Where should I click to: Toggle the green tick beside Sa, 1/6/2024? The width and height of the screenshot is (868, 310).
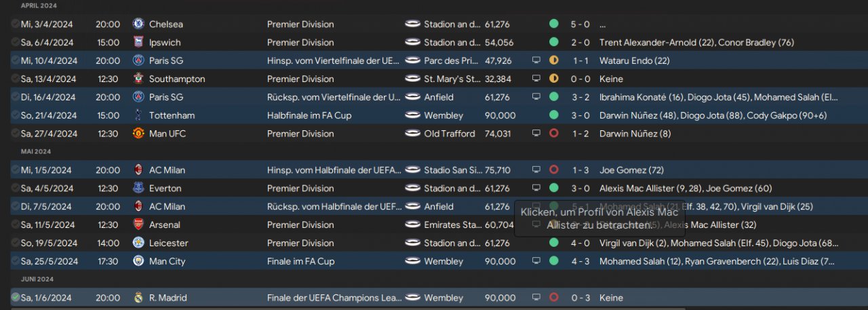coord(15,298)
